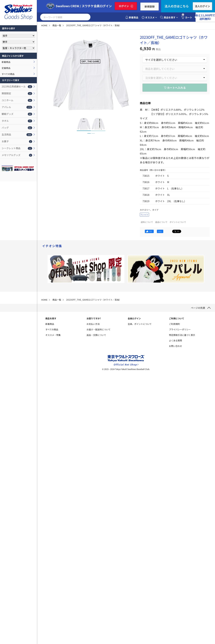Open the タオル category

click(18, 121)
